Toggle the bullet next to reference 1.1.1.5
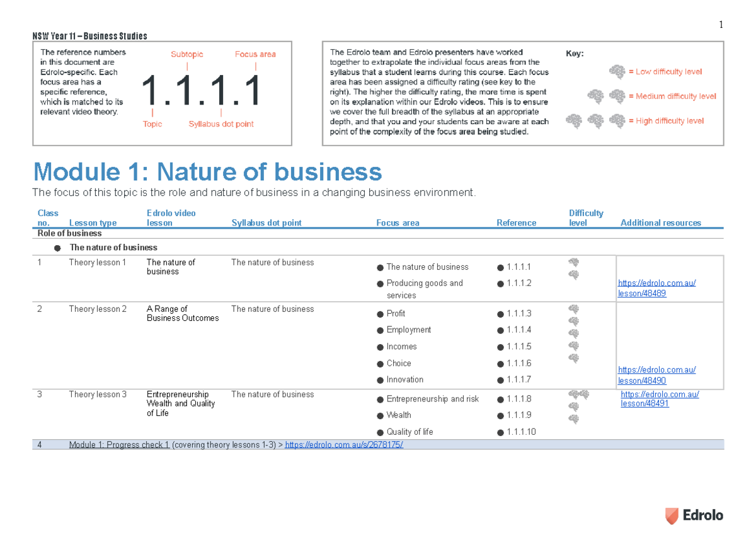 tap(501, 347)
